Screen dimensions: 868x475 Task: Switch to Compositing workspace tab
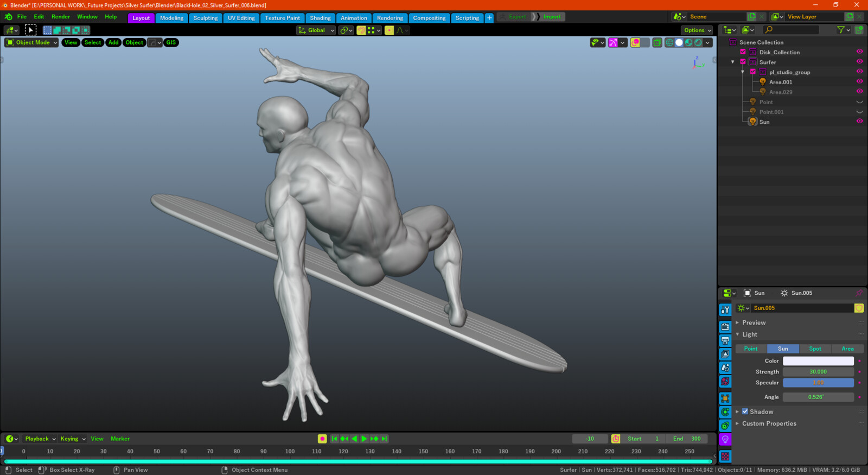(429, 18)
